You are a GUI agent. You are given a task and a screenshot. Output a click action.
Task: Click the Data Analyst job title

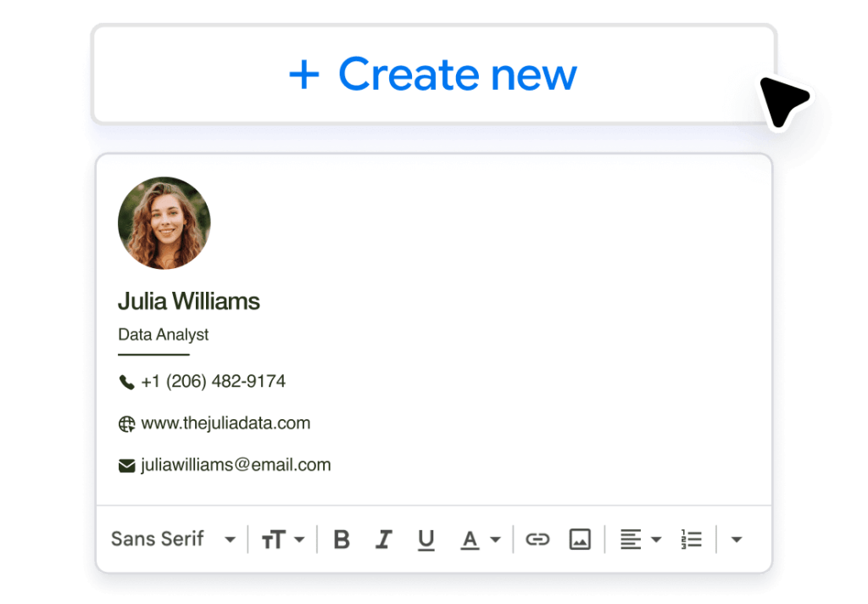pyautogui.click(x=163, y=334)
